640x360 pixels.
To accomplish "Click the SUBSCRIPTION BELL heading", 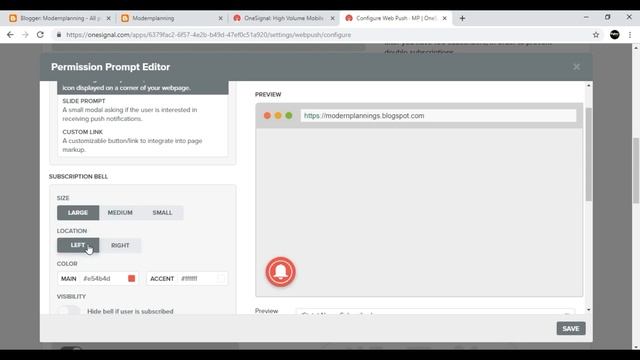I will 78,176.
